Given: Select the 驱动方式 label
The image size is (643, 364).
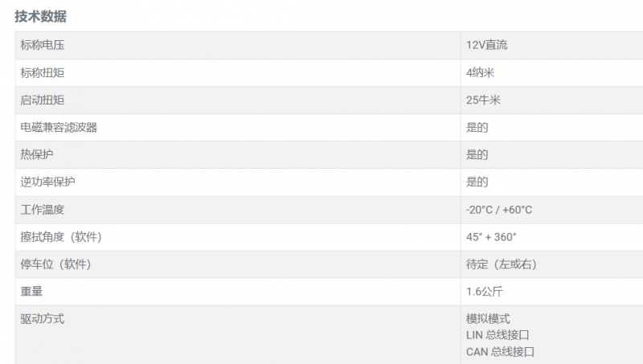Looking at the screenshot, I should click(43, 318).
